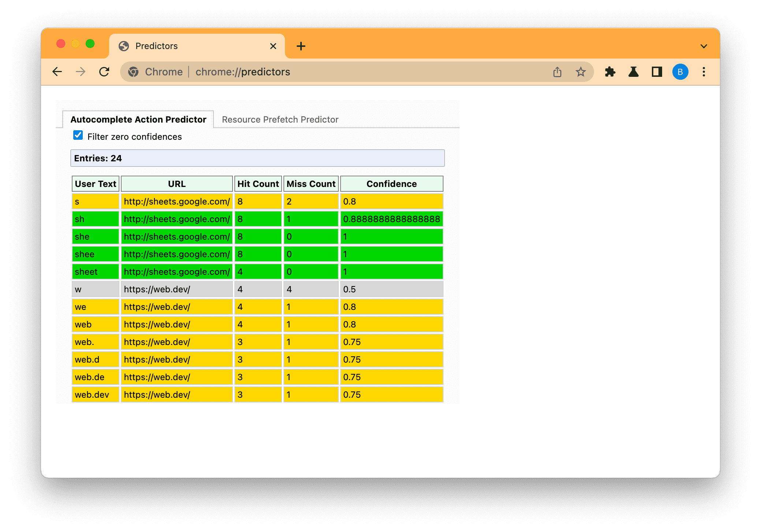Screen dimensions: 761x532
Task: Click the screenshot or share icon
Action: coord(557,72)
